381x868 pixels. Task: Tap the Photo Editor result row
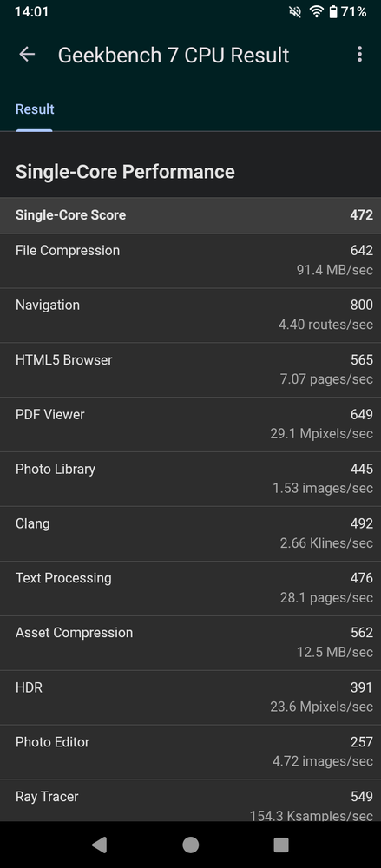[191, 753]
